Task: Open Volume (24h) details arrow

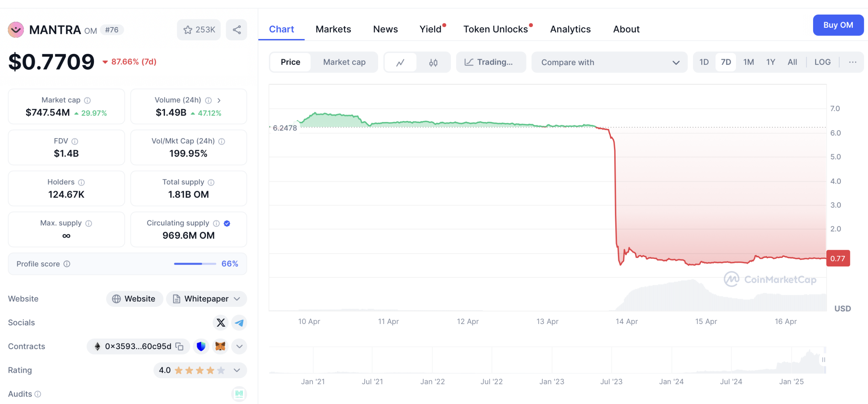Action: click(x=219, y=100)
